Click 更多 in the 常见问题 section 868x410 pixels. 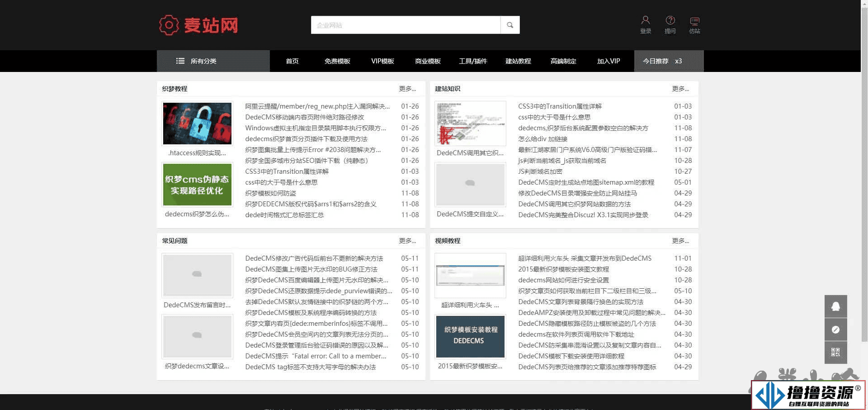407,241
